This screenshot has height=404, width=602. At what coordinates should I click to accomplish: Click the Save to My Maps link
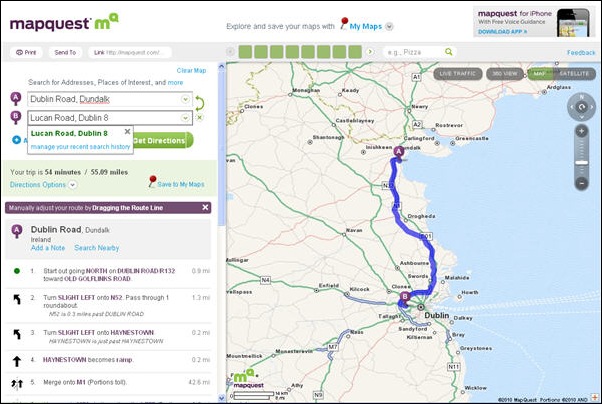click(180, 184)
